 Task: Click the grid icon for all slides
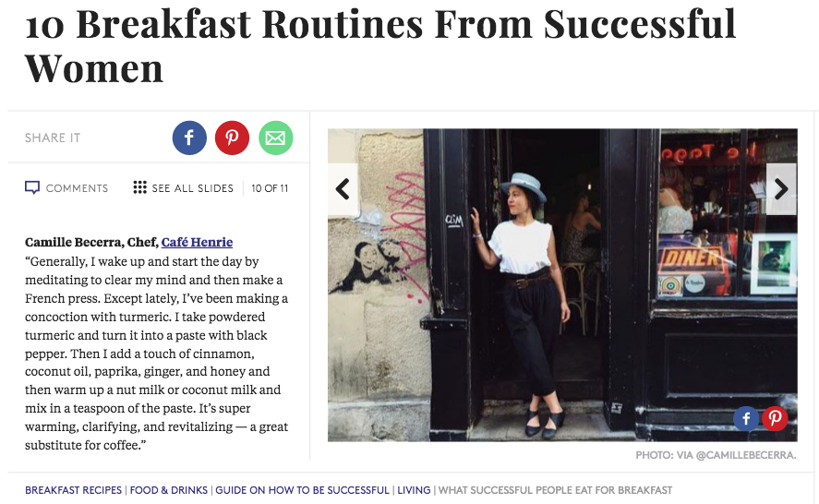140,187
